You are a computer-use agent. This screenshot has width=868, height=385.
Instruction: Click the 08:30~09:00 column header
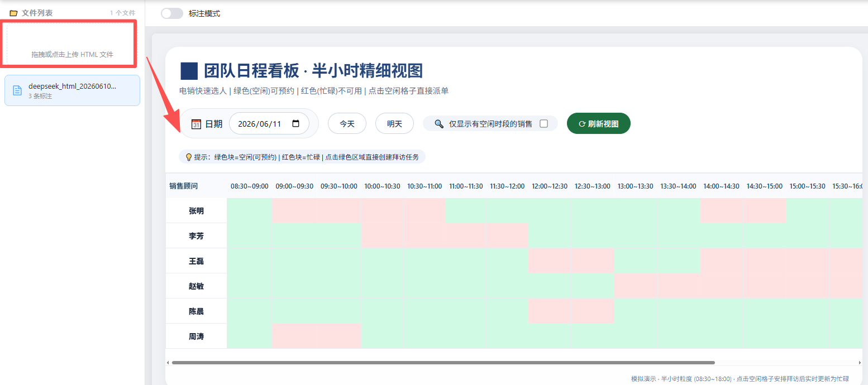(x=249, y=186)
